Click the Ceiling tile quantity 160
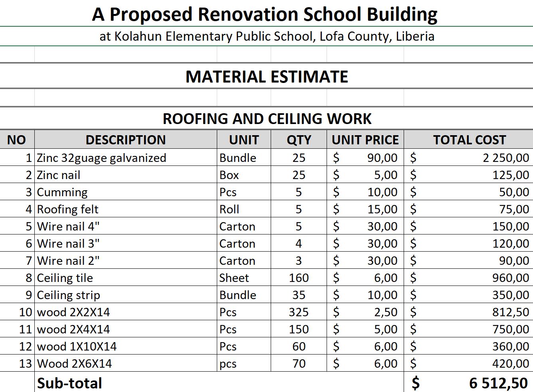Image resolution: width=533 pixels, height=392 pixels. pos(299,278)
